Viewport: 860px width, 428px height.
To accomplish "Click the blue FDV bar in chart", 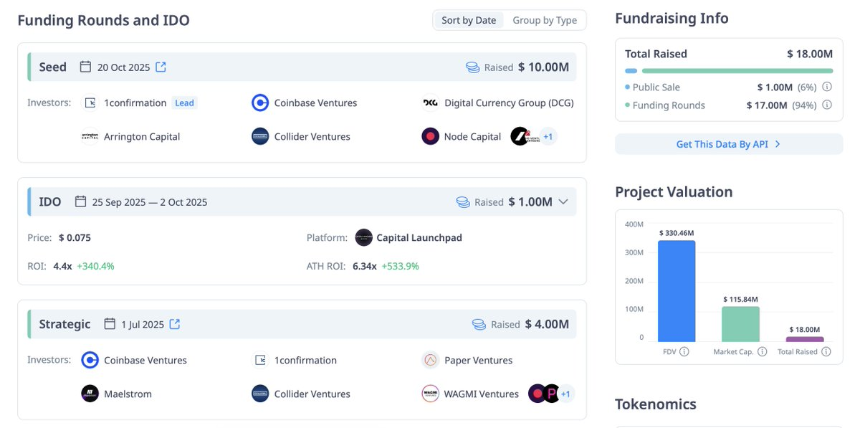I will (x=676, y=291).
